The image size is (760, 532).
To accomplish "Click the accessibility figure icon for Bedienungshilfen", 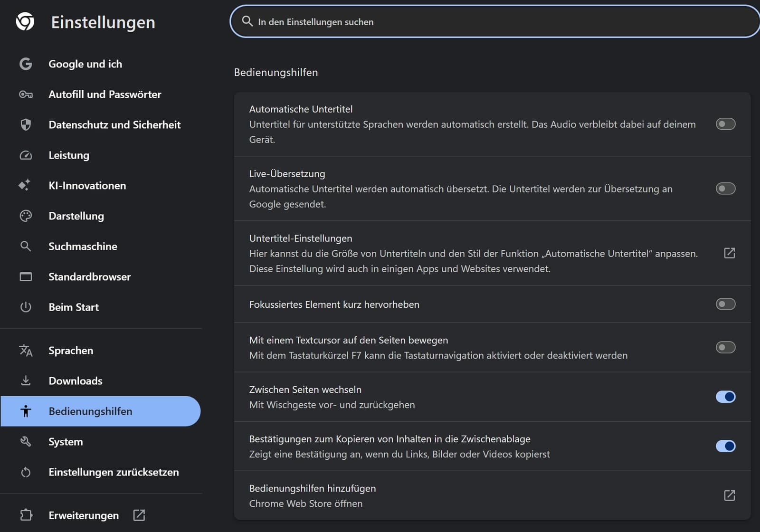I will click(x=26, y=411).
